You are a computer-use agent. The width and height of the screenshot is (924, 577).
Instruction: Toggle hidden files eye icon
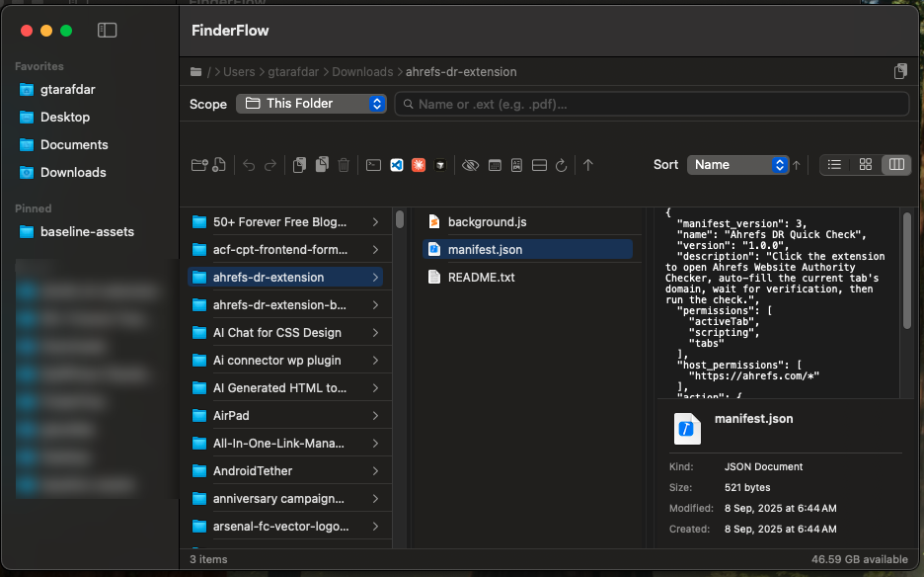coord(470,165)
